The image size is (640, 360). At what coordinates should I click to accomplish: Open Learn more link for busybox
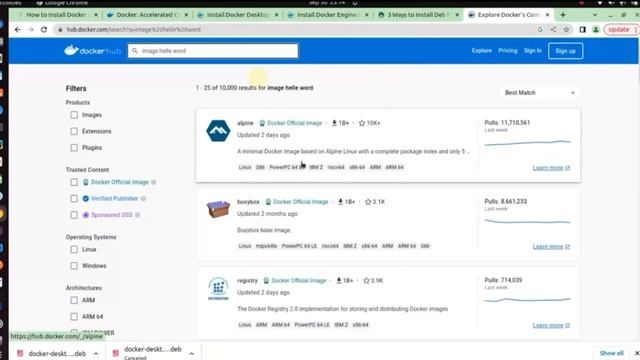pyautogui.click(x=551, y=247)
